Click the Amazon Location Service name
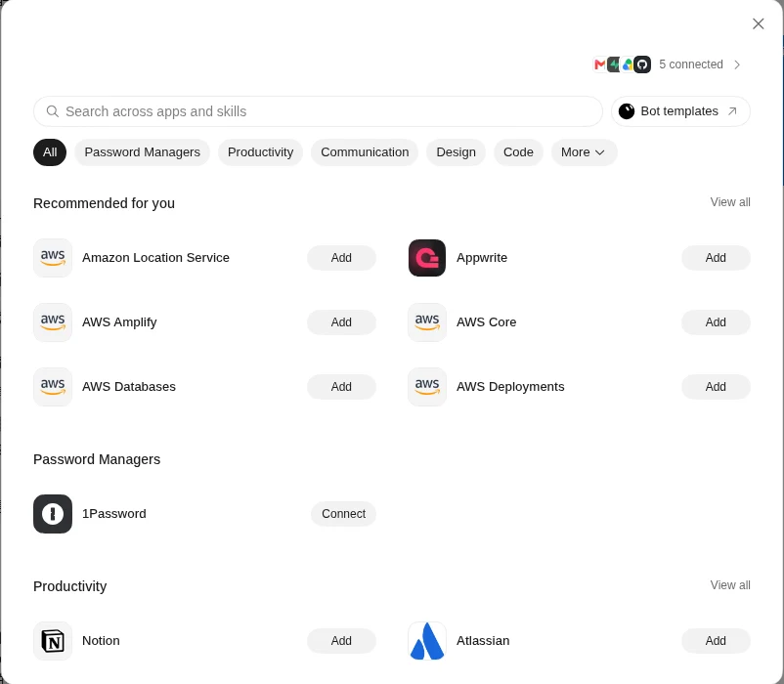The width and height of the screenshot is (784, 684). 155,258
